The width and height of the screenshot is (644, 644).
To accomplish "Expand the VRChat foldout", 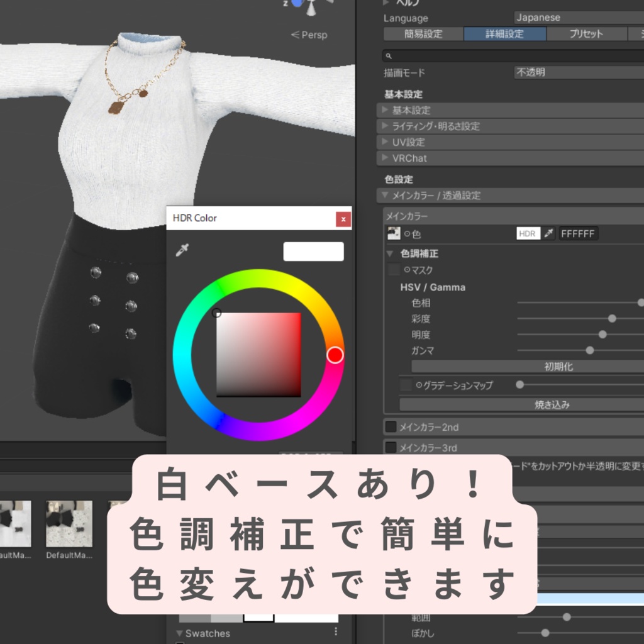I will click(x=510, y=158).
